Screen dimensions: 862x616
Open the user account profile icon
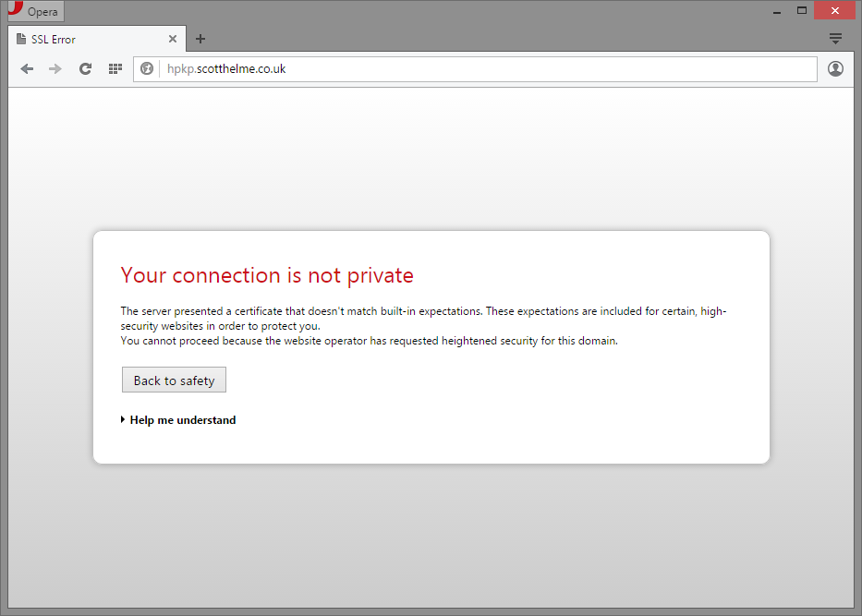[835, 69]
